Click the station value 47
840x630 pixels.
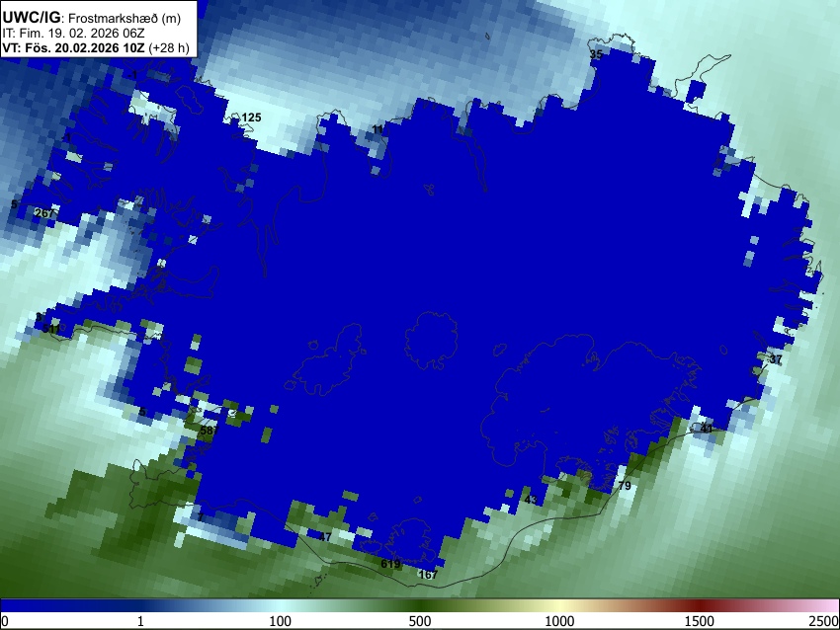click(x=325, y=537)
